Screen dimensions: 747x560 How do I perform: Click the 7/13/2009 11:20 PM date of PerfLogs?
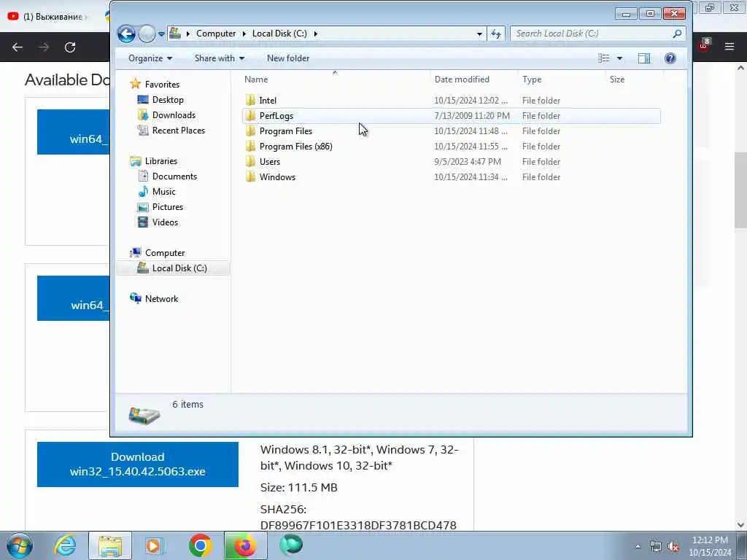point(472,116)
